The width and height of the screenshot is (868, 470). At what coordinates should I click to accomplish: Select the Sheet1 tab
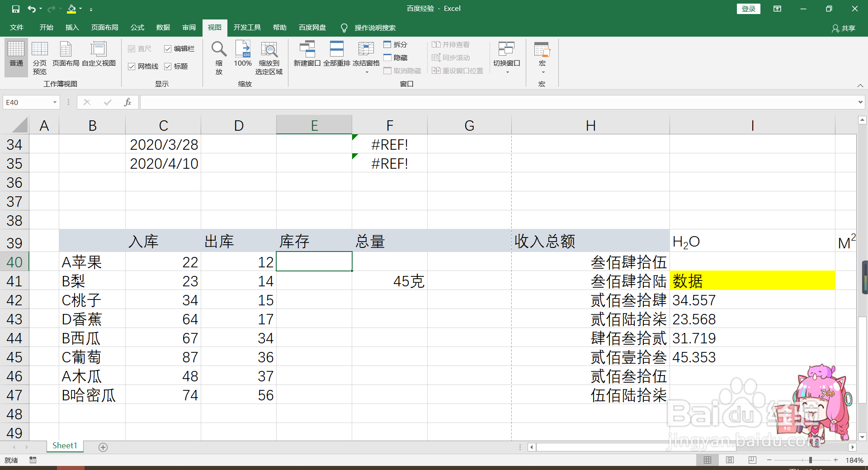(65, 446)
